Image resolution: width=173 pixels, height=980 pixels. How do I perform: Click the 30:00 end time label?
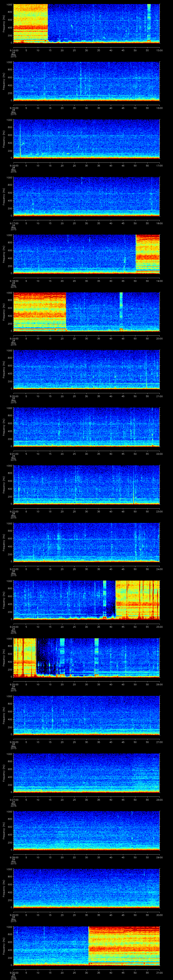pyautogui.click(x=159, y=915)
